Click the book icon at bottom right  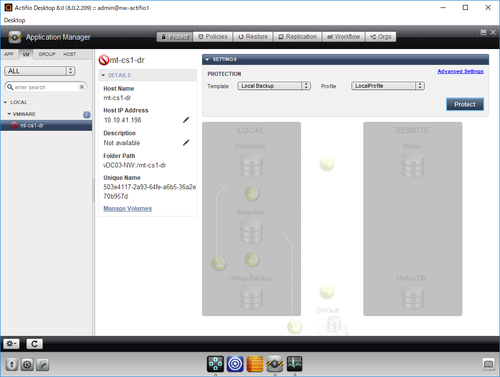pyautogui.click(x=488, y=364)
